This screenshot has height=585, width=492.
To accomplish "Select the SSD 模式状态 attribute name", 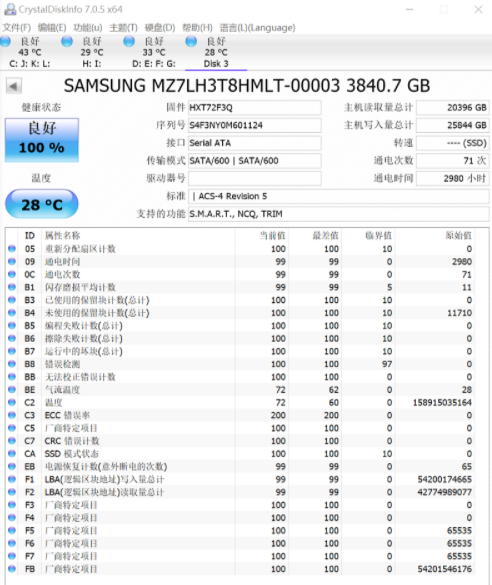I will pyautogui.click(x=72, y=454).
